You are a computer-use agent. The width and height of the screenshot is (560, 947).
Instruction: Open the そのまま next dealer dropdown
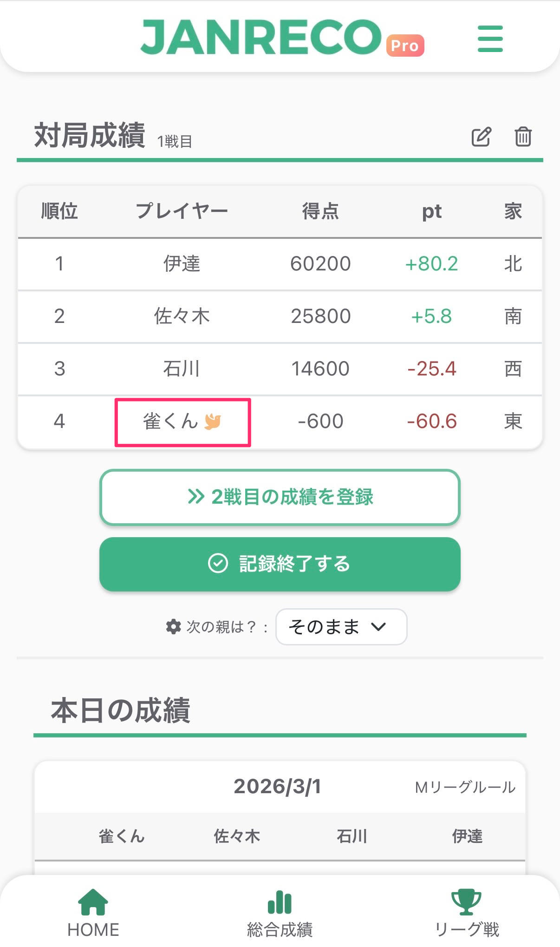(341, 627)
